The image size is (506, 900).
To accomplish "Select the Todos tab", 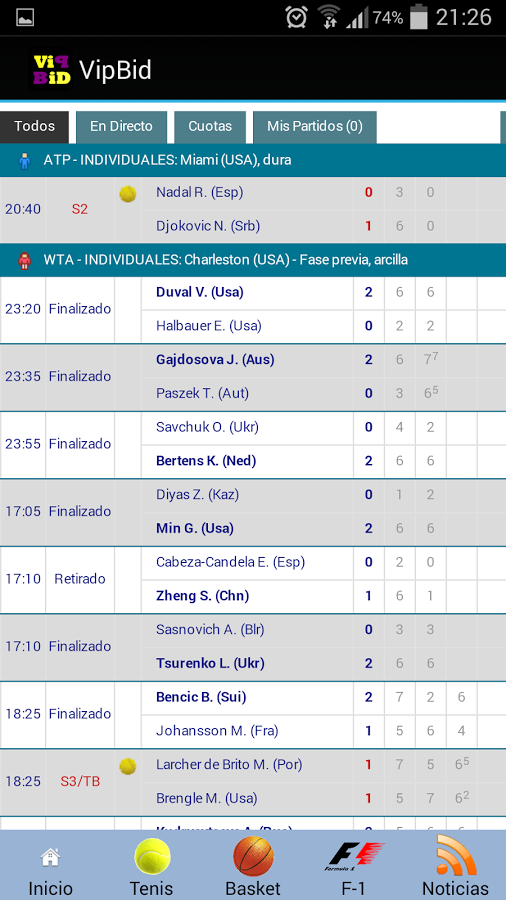I will 34,127.
